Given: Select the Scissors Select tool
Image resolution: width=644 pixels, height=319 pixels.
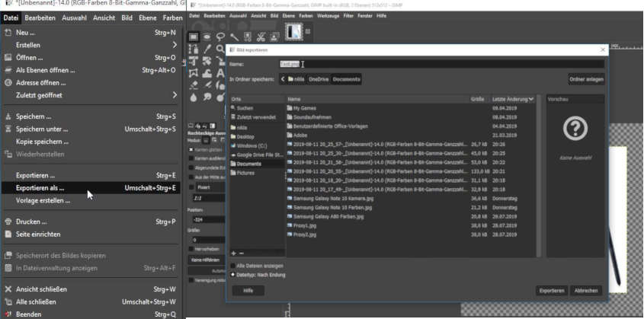Looking at the screenshot, I should click(x=261, y=37).
